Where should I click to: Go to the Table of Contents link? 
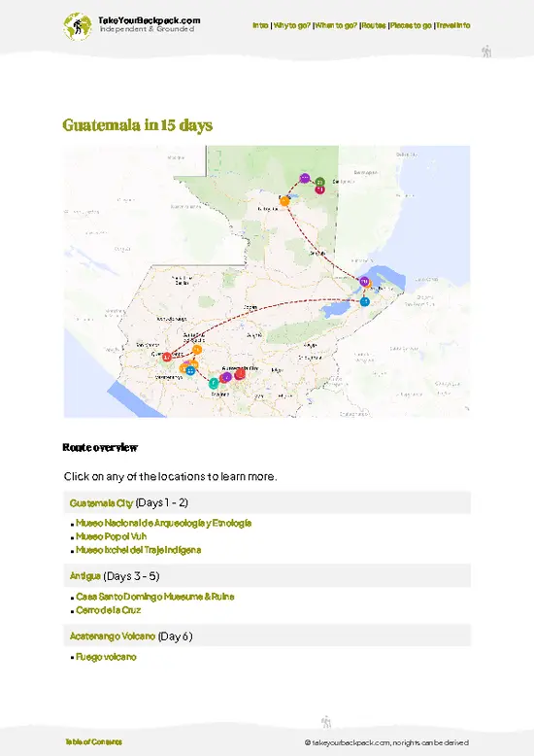click(94, 742)
